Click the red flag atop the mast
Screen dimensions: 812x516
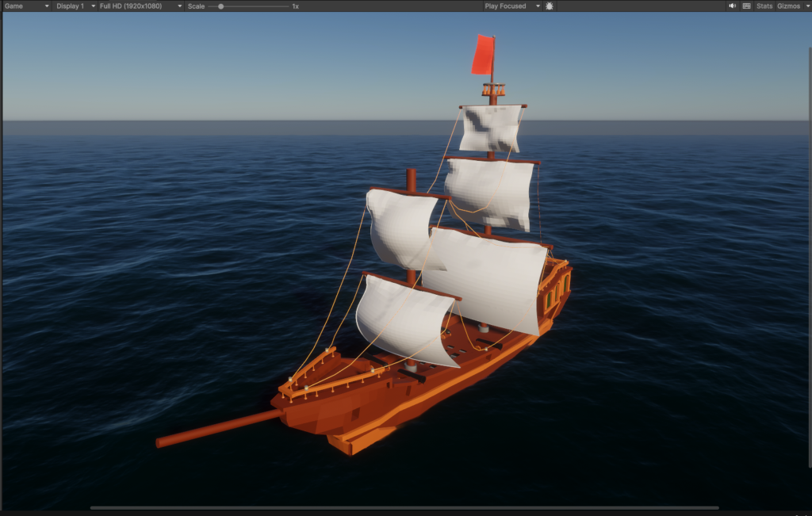click(x=482, y=55)
